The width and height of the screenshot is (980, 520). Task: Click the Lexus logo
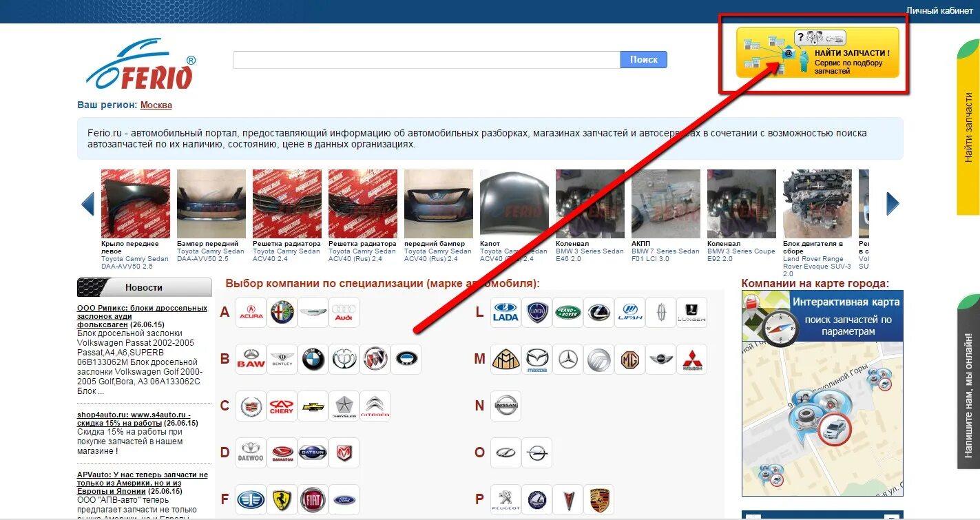[598, 313]
